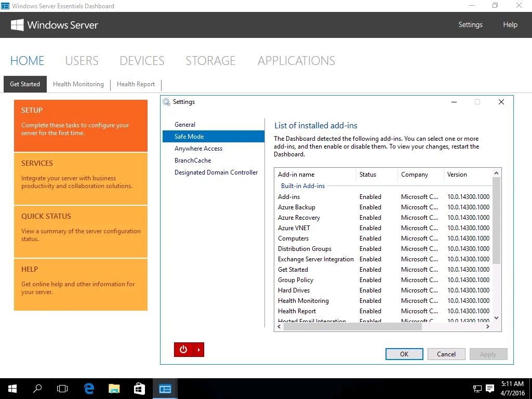This screenshot has height=399, width=532.
Task: Open Action Center notifications icon
Action: 490,389
